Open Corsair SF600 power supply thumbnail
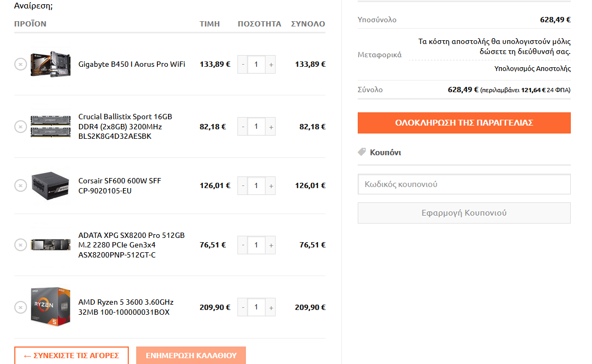The height and width of the screenshot is (364, 592). coord(50,185)
